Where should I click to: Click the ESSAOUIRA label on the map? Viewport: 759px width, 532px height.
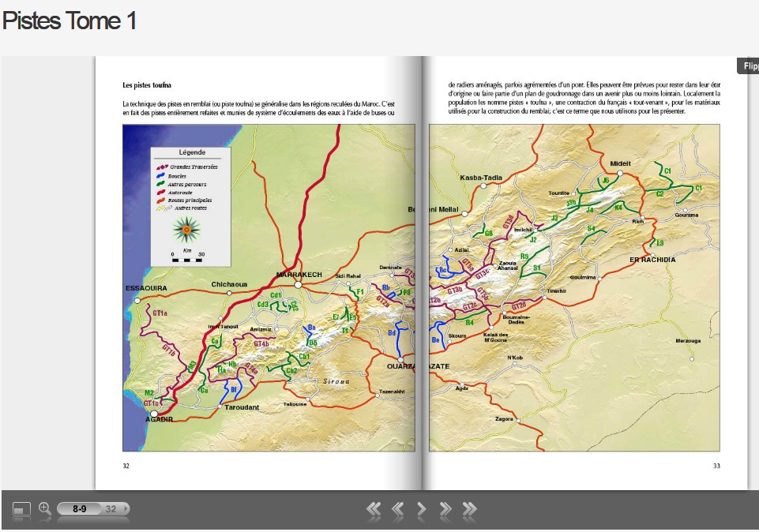pos(146,288)
